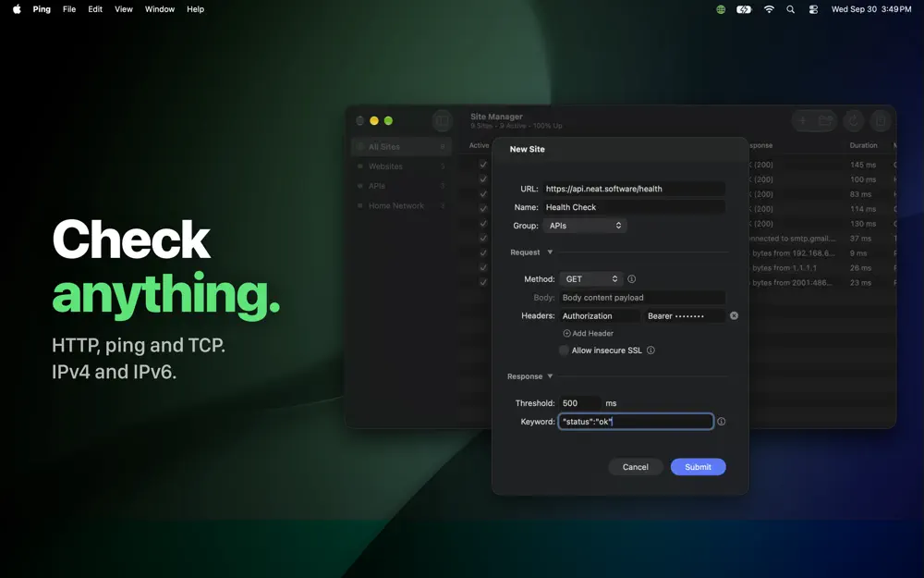This screenshot has width=924, height=578.
Task: Open the File menu
Action: click(69, 9)
